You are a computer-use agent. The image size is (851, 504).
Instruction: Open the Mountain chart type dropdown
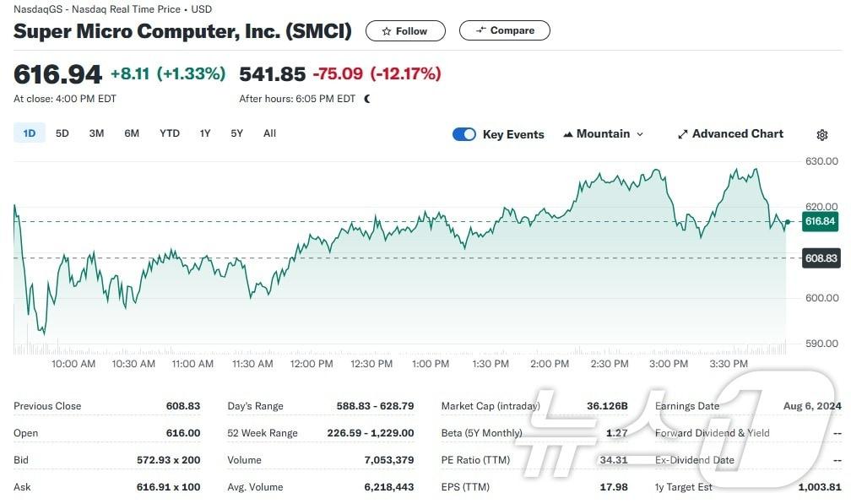point(603,134)
